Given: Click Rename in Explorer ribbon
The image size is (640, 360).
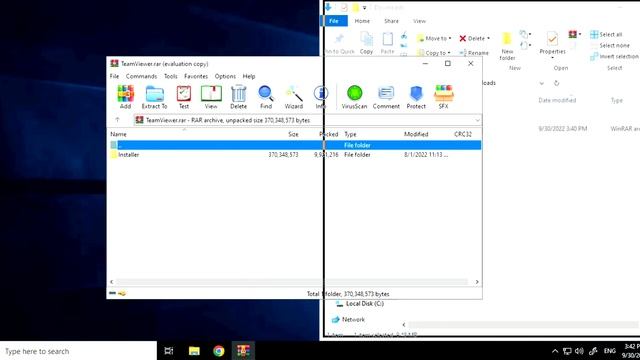Looking at the screenshot, I should click(x=474, y=53).
